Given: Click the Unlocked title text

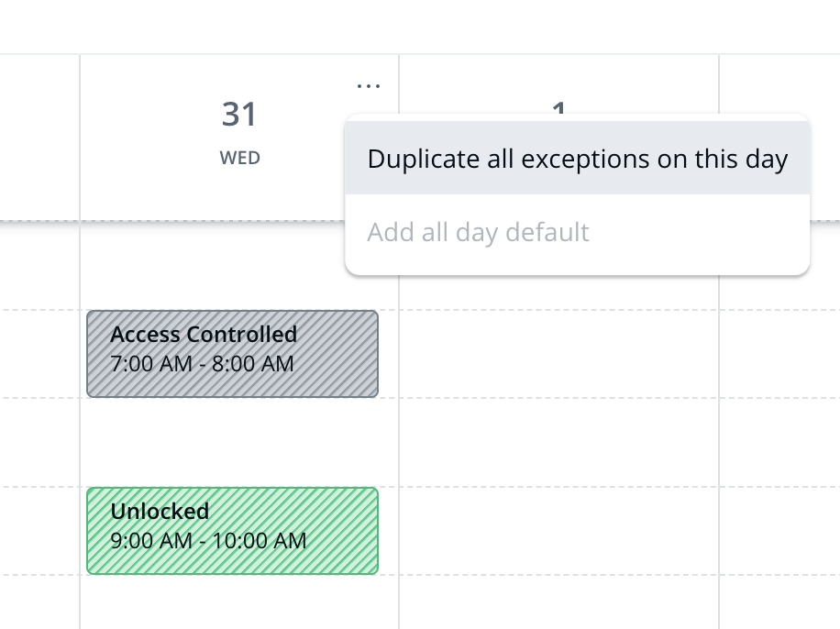Looking at the screenshot, I should point(160,511).
